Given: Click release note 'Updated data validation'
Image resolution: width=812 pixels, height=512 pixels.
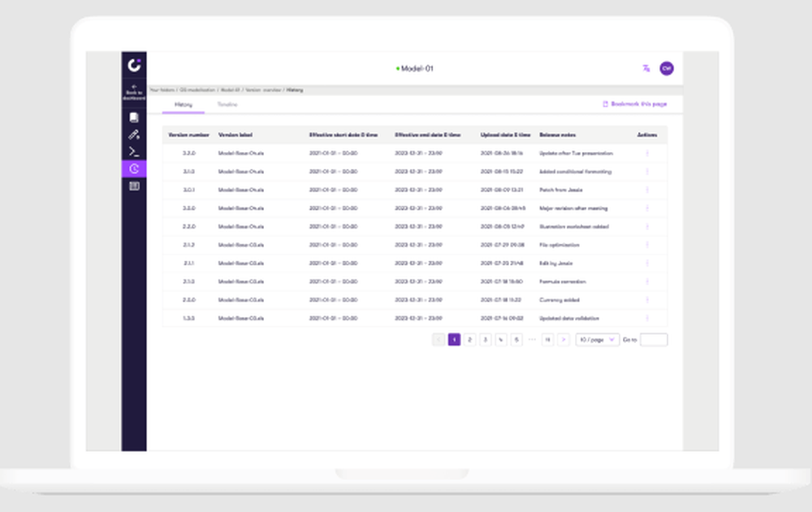Looking at the screenshot, I should (569, 319).
